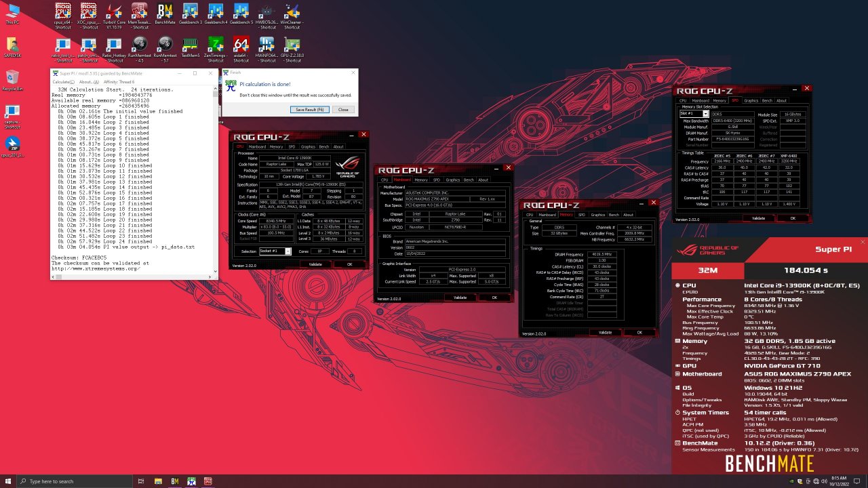This screenshot has width=868, height=488.
Task: Launch RunMemtest 5.1 shortcut
Action: (x=165, y=49)
